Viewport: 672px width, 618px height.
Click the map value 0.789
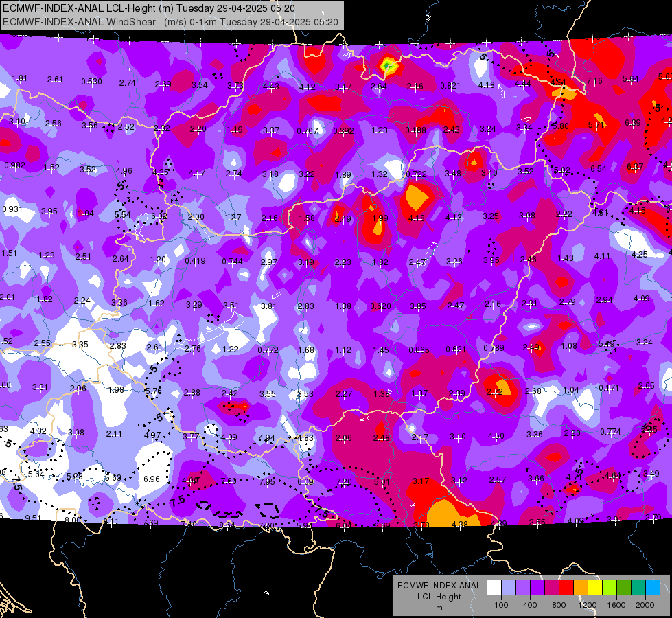coord(494,348)
